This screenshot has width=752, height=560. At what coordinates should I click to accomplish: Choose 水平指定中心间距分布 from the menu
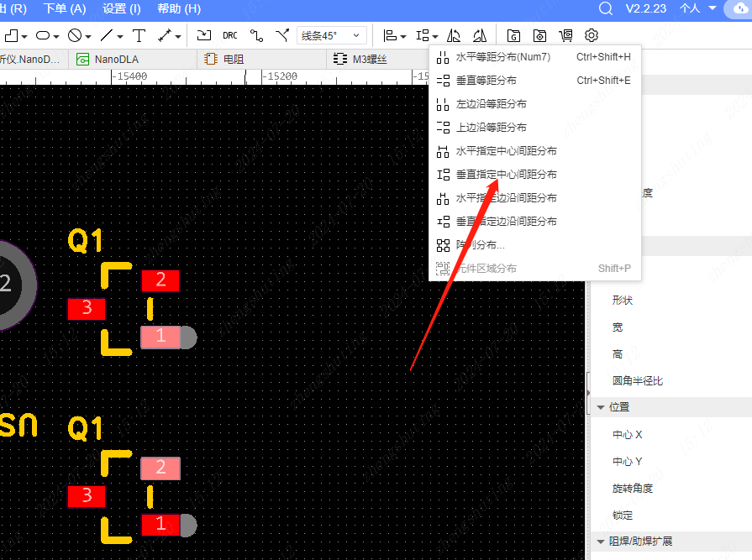pyautogui.click(x=534, y=151)
